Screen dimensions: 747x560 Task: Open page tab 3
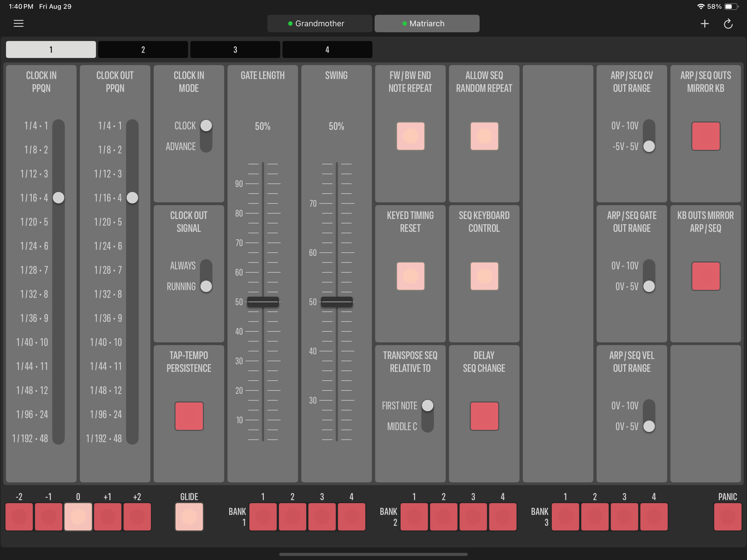(235, 50)
